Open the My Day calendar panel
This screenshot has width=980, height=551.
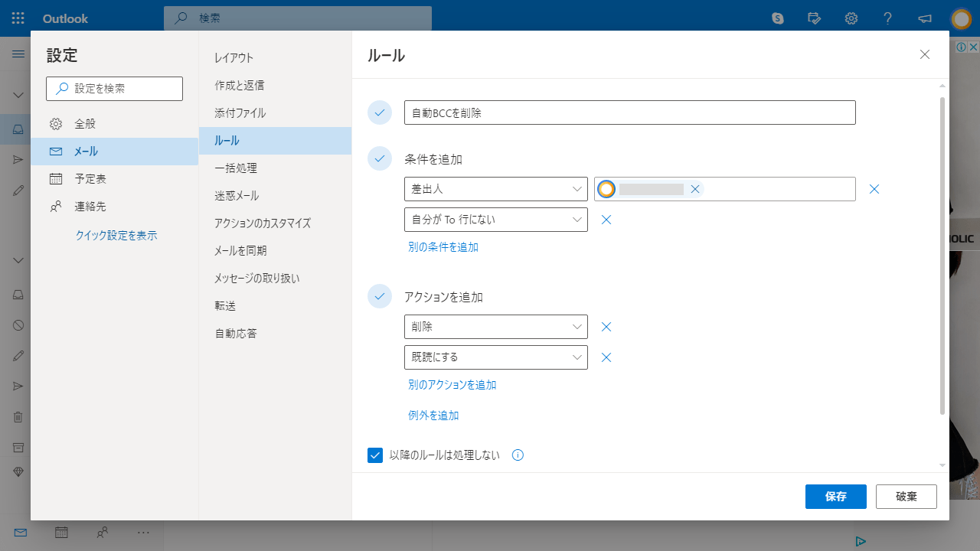(x=814, y=18)
